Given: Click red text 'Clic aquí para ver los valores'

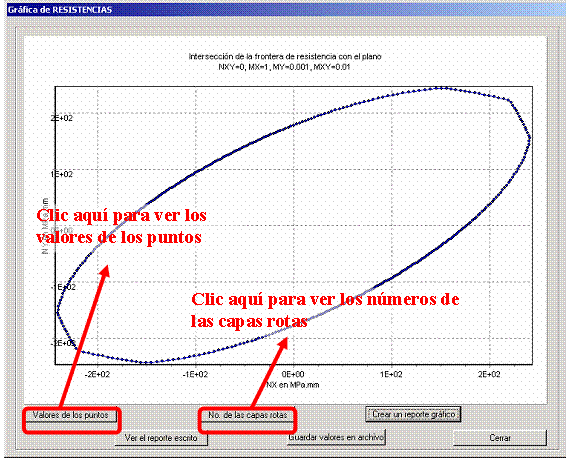Looking at the screenshot, I should coord(121,226).
